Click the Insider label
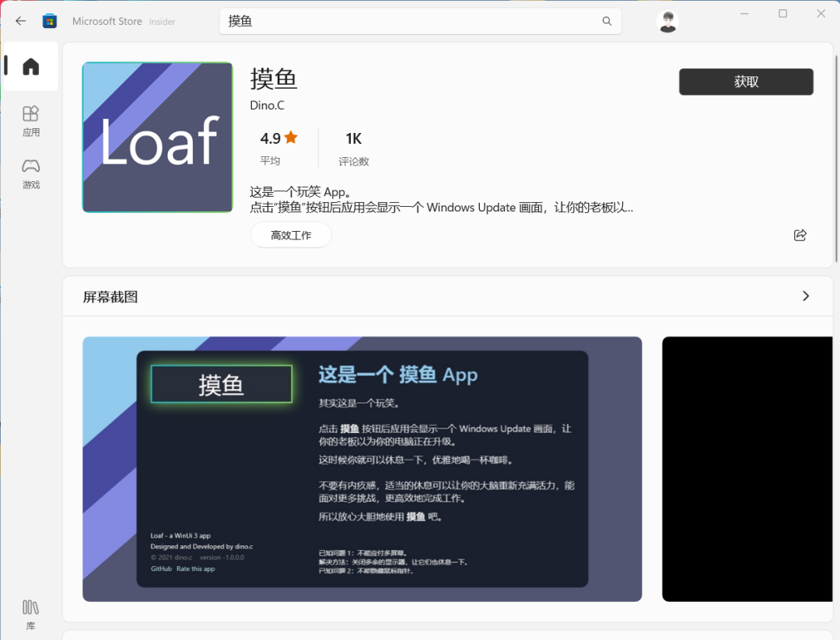This screenshot has height=640, width=840. point(163,22)
